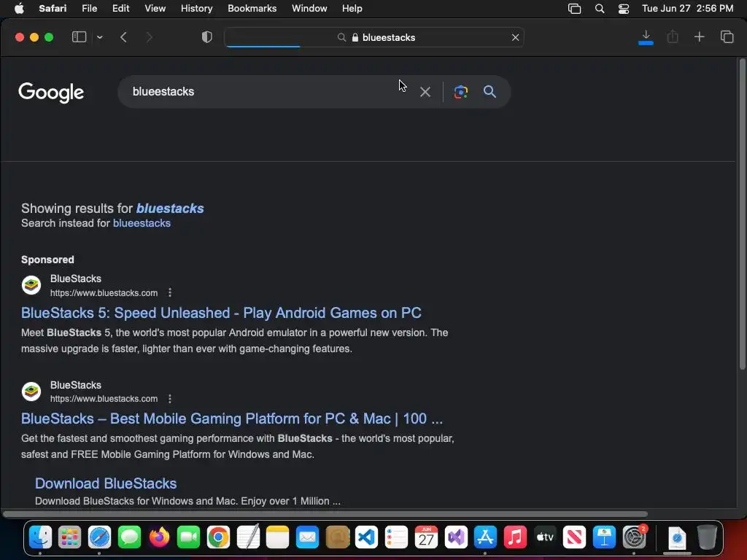Open suggested 'bluestacks' results link
The width and height of the screenshot is (747, 560).
click(170, 208)
